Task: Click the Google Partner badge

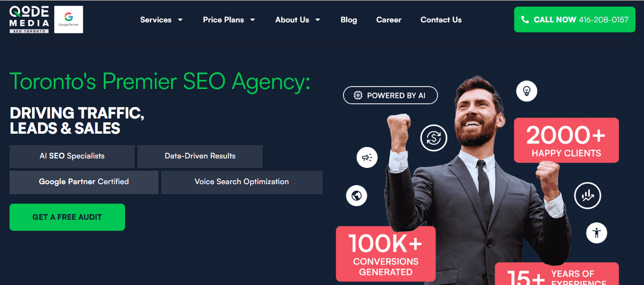Action: tap(69, 20)
